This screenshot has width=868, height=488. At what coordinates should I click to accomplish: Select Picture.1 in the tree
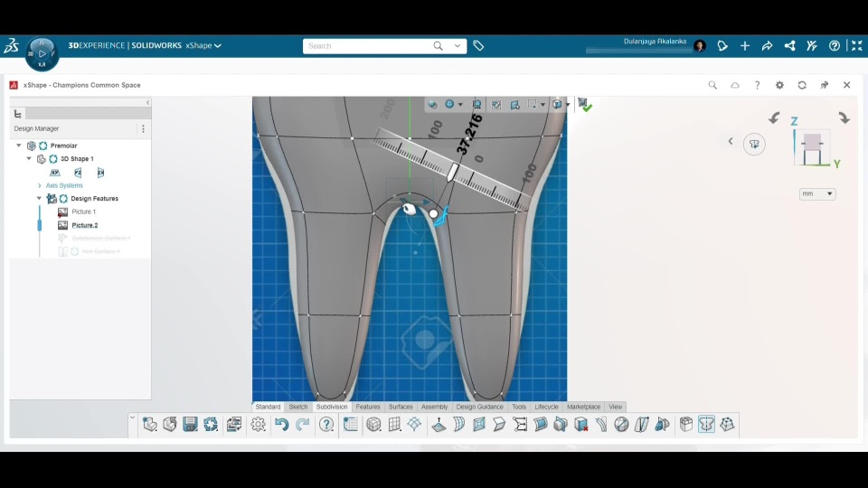point(83,211)
